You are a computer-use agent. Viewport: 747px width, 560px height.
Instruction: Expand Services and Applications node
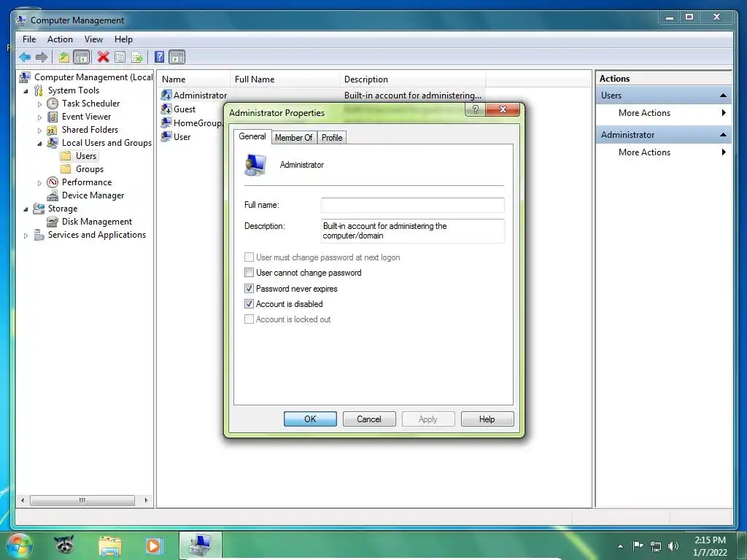26,236
